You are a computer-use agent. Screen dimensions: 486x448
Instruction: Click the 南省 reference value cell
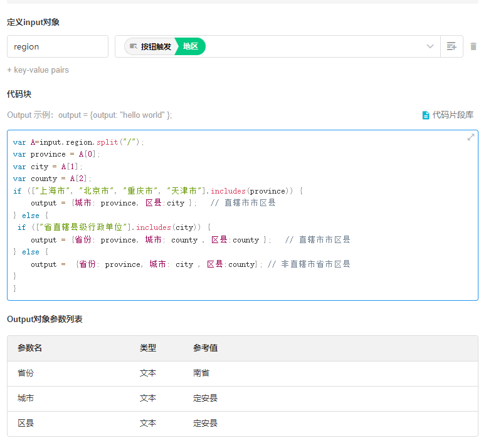click(x=201, y=373)
